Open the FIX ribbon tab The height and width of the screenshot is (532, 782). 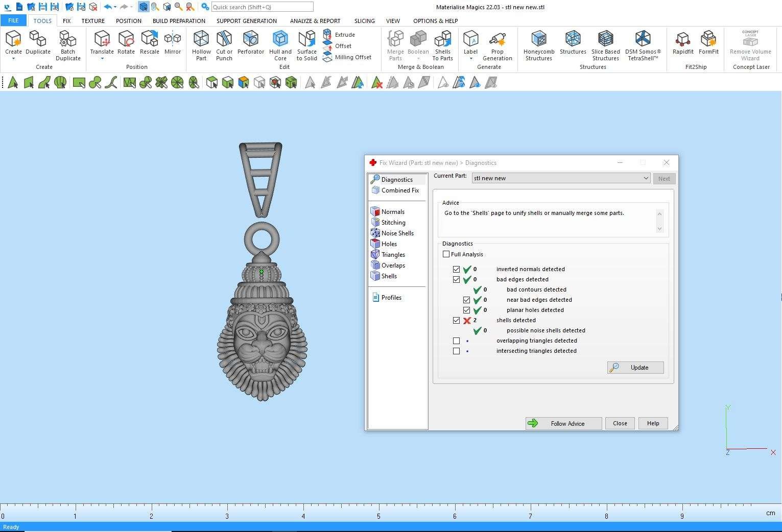coord(66,21)
